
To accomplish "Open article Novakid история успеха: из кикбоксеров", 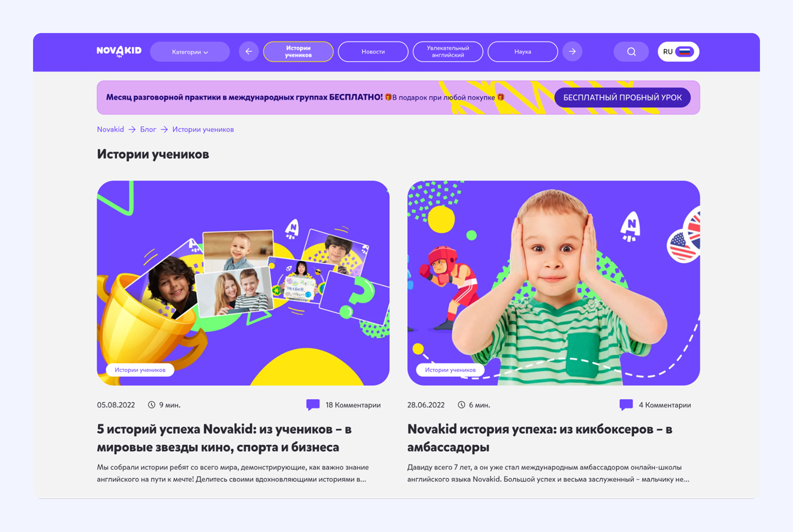I will tap(539, 438).
